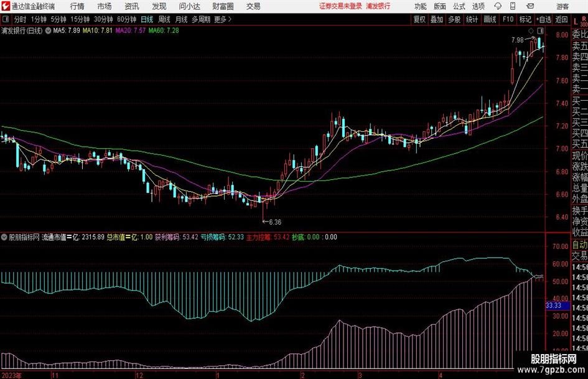Click the 画线 drawing tools button
588x379 pixels.
[490, 19]
